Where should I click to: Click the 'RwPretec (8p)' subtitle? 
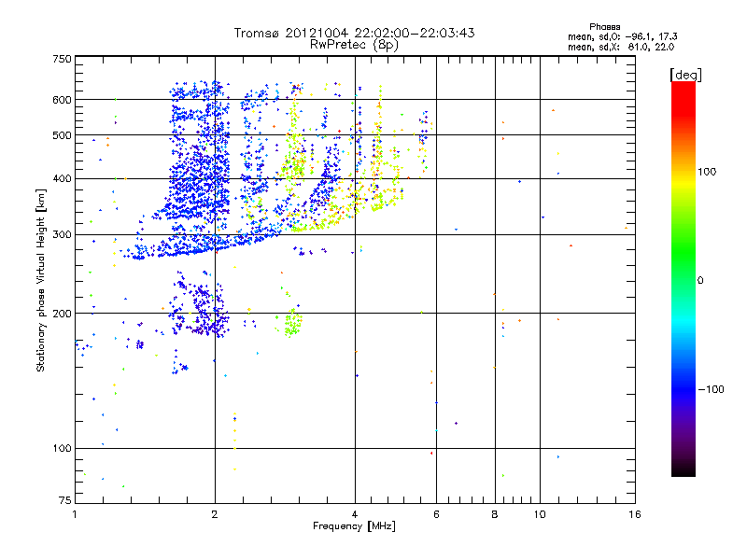[x=354, y=45]
